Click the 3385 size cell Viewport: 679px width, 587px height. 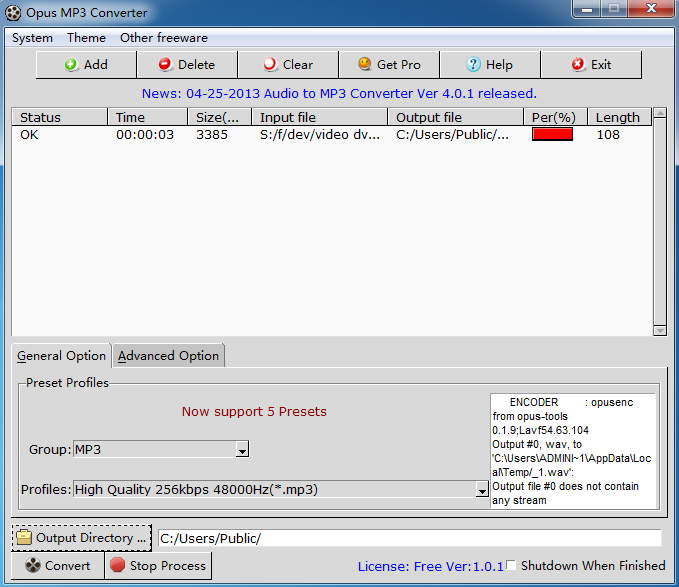click(212, 135)
